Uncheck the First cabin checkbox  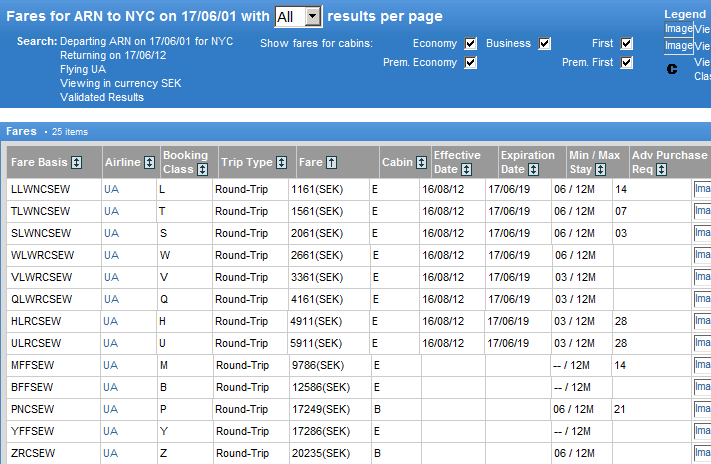pyautogui.click(x=627, y=44)
